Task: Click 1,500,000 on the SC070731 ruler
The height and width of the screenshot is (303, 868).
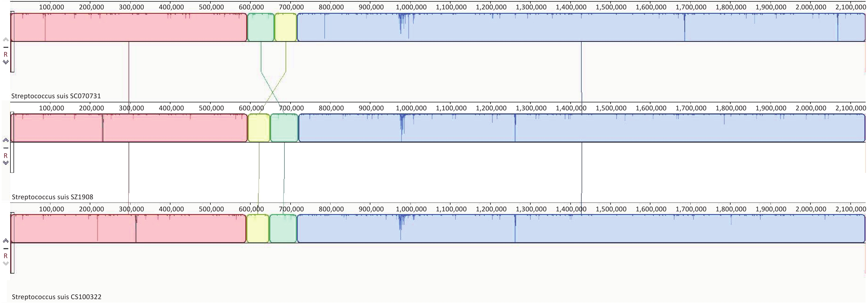Action: [x=611, y=7]
